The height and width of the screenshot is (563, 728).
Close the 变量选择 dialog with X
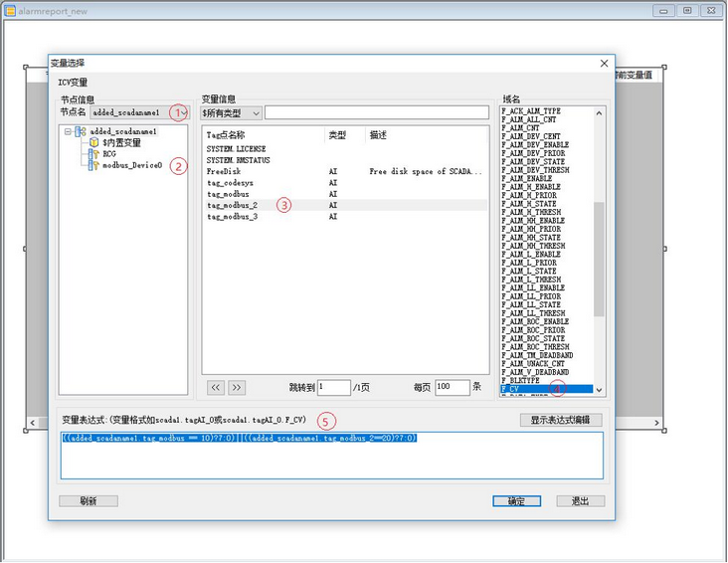(x=604, y=64)
